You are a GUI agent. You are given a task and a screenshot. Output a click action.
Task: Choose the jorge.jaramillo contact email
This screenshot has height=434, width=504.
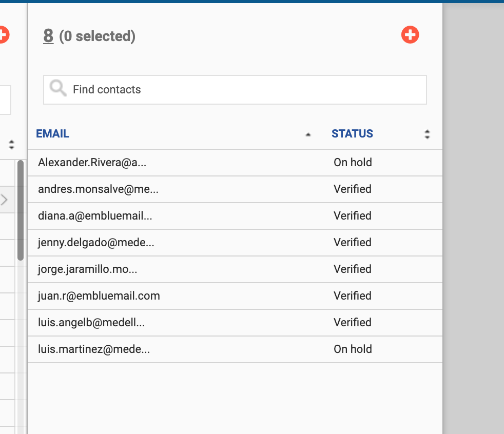pyautogui.click(x=87, y=269)
